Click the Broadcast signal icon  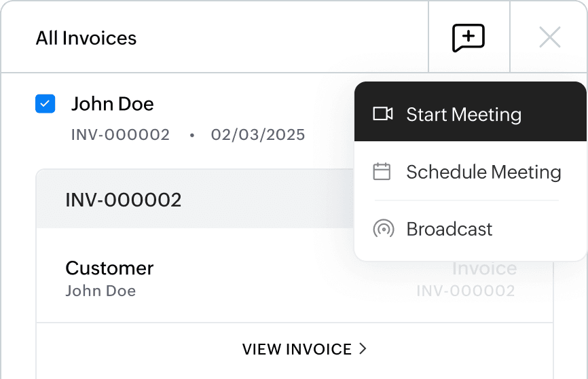383,229
